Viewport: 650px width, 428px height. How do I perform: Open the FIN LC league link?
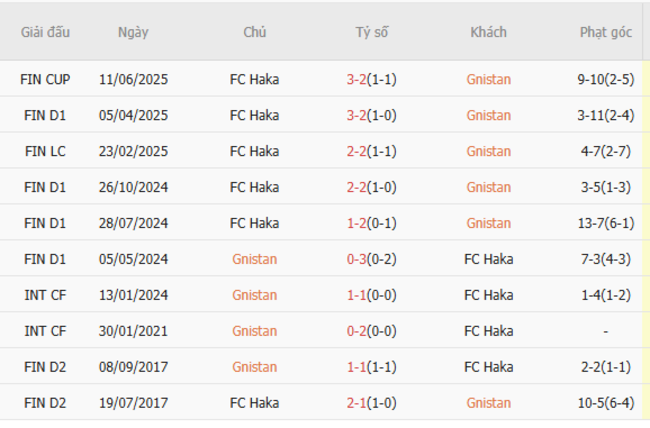(x=45, y=151)
